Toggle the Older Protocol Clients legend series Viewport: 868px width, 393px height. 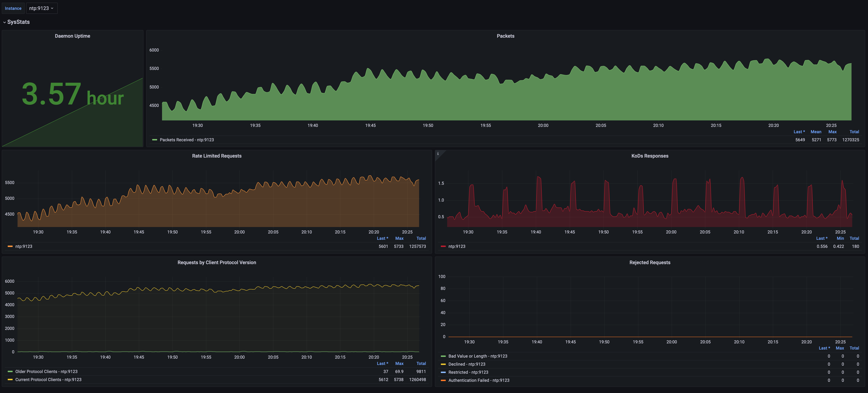coord(46,371)
